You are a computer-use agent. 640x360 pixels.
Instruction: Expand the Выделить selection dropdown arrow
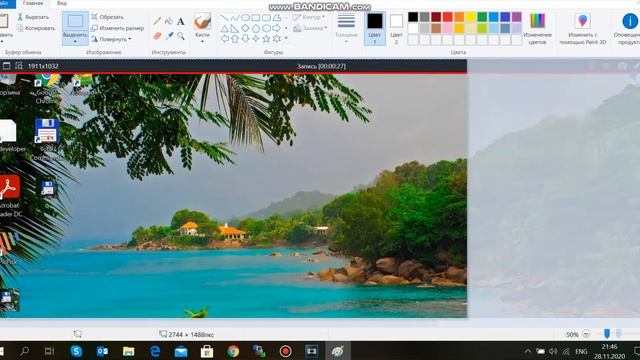(x=75, y=42)
